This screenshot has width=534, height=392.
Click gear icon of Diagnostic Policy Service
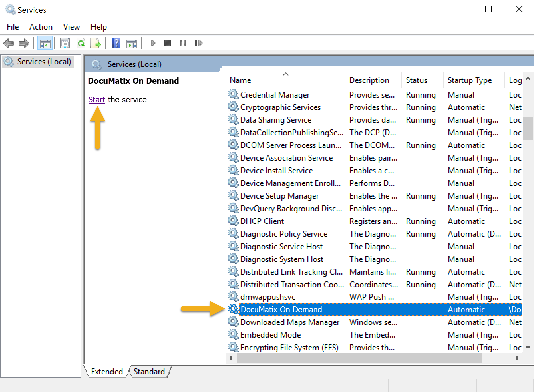coord(234,234)
